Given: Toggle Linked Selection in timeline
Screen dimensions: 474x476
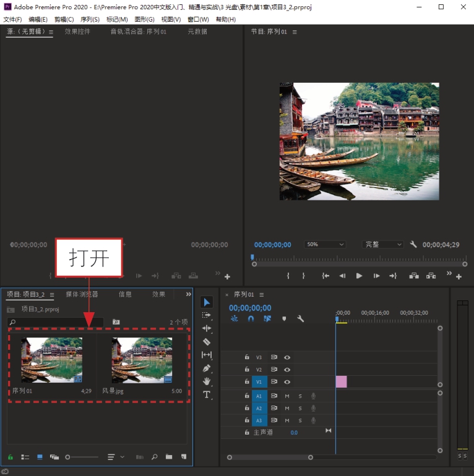Looking at the screenshot, I should pyautogui.click(x=267, y=318).
